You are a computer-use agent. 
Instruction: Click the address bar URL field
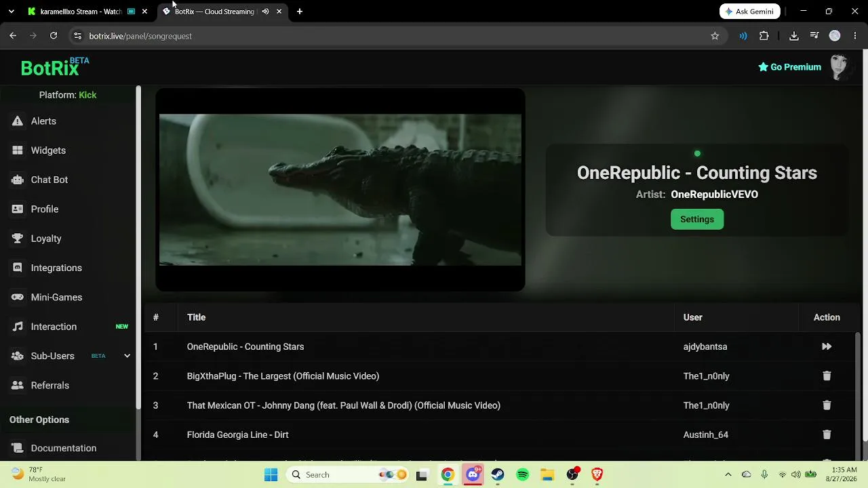pyautogui.click(x=395, y=36)
